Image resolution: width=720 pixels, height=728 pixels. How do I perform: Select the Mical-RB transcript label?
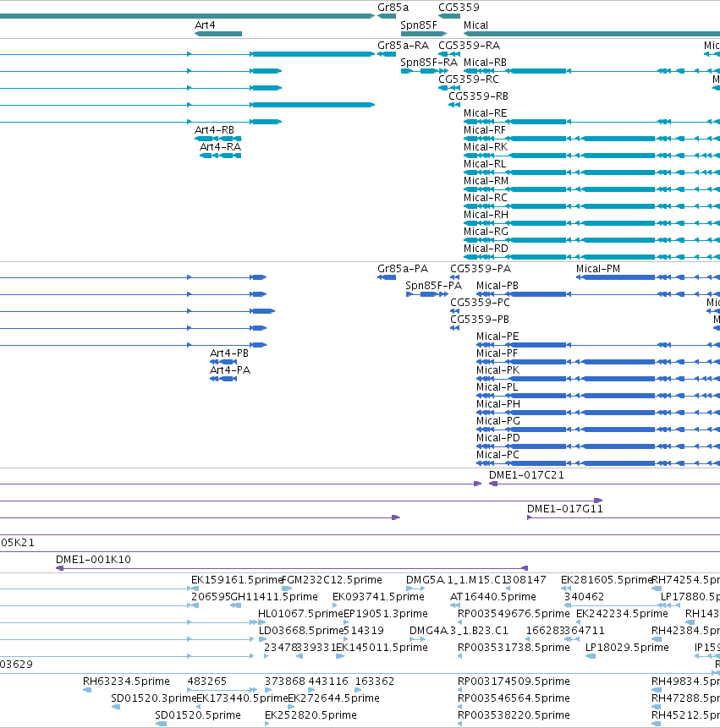coord(485,63)
